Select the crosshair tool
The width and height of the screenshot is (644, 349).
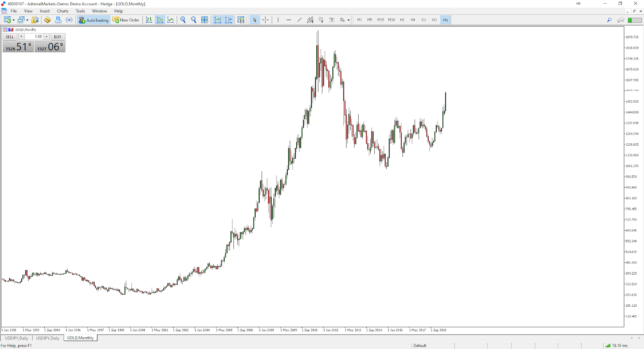265,20
